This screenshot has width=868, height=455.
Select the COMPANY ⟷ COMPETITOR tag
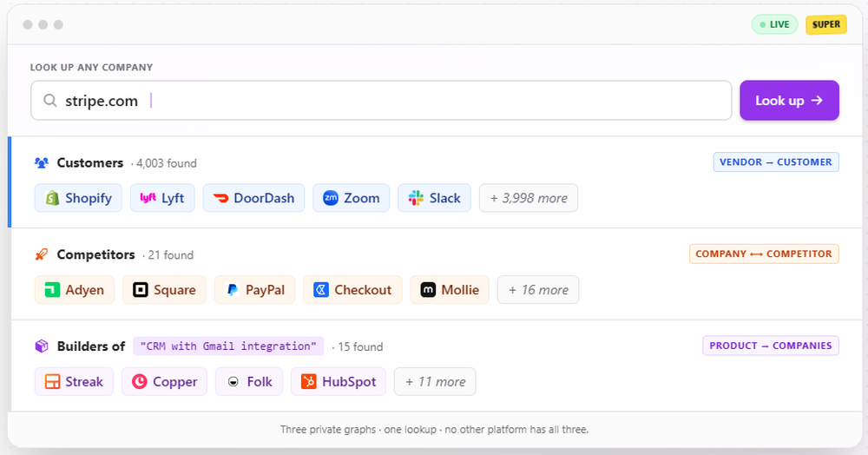tap(764, 254)
